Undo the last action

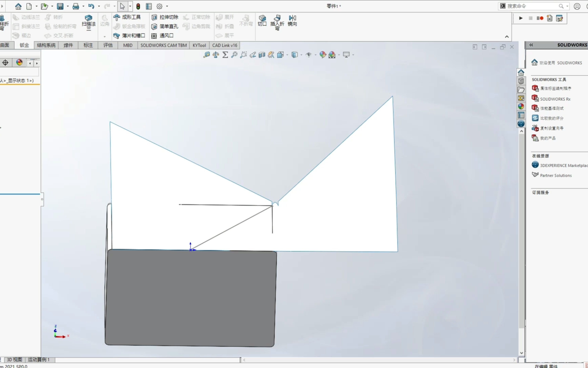[x=91, y=6]
